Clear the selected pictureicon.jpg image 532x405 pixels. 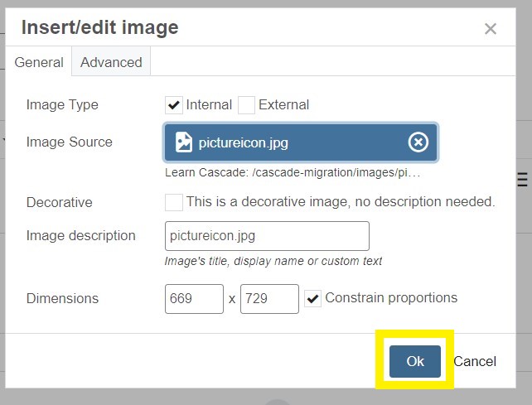418,142
